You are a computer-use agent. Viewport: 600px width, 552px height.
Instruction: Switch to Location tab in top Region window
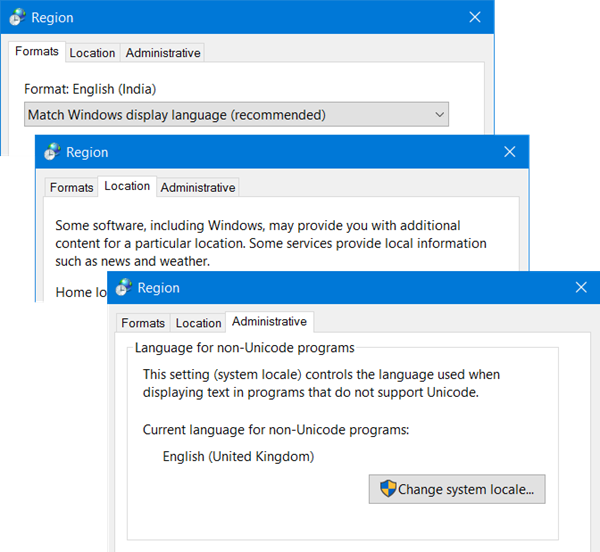92,53
